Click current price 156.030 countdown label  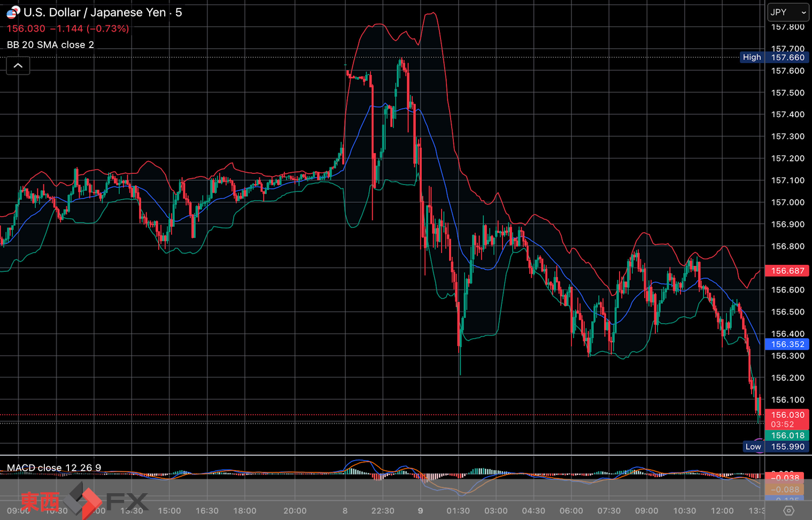click(787, 419)
